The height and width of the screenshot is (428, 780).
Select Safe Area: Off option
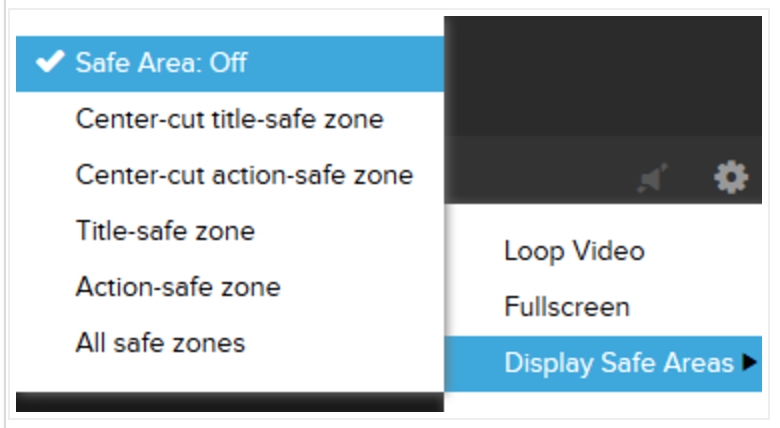click(230, 64)
